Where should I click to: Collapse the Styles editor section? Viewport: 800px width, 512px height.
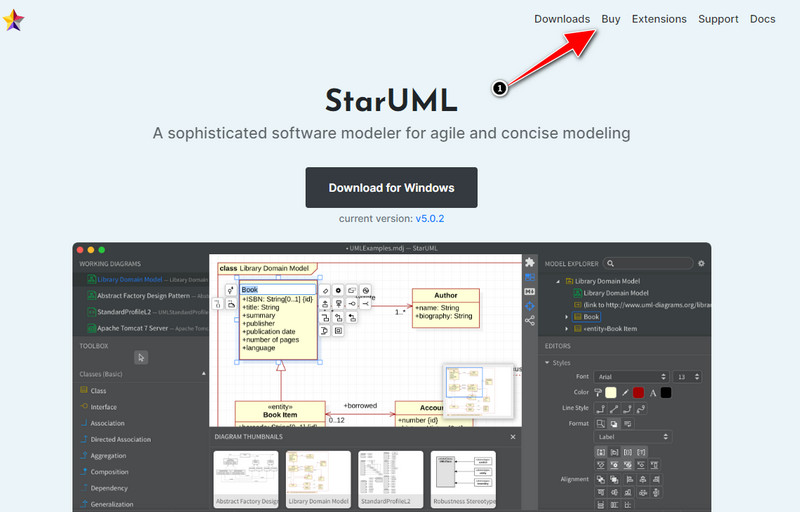547,363
